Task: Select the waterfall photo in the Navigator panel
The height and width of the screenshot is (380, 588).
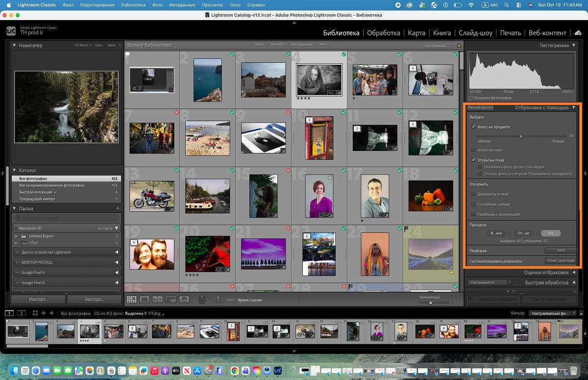Action: pyautogui.click(x=66, y=105)
